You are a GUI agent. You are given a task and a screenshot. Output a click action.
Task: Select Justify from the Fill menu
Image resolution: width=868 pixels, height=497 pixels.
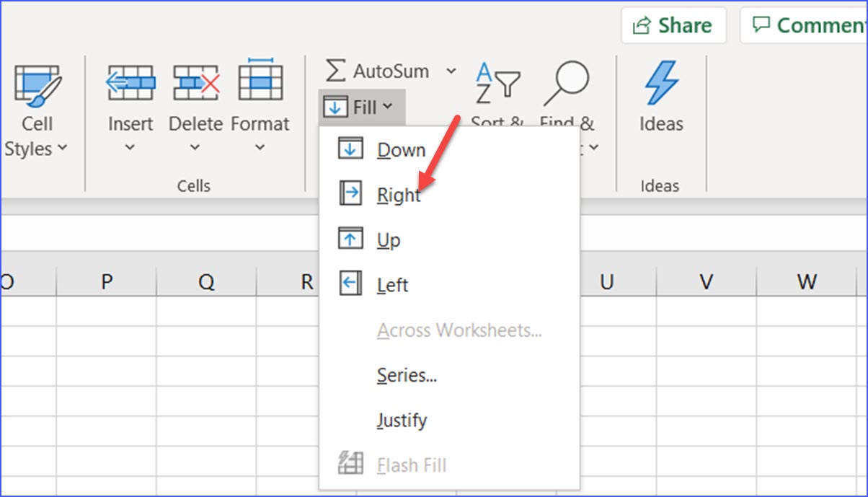pyautogui.click(x=402, y=420)
